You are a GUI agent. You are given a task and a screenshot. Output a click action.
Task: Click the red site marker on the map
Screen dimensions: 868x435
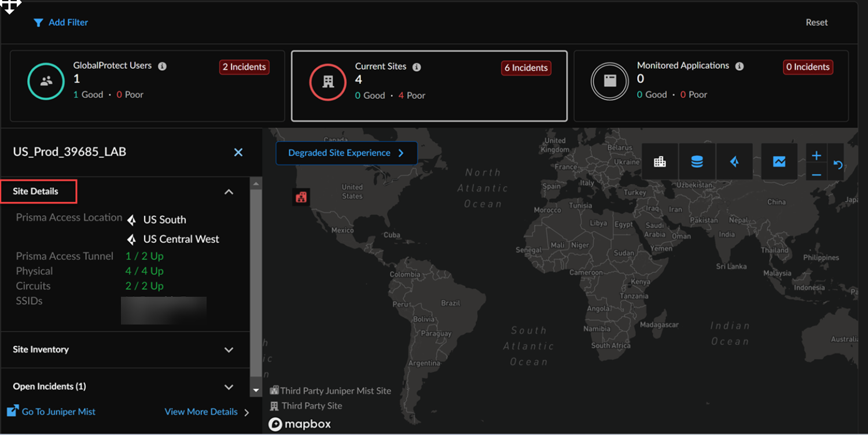pos(301,197)
